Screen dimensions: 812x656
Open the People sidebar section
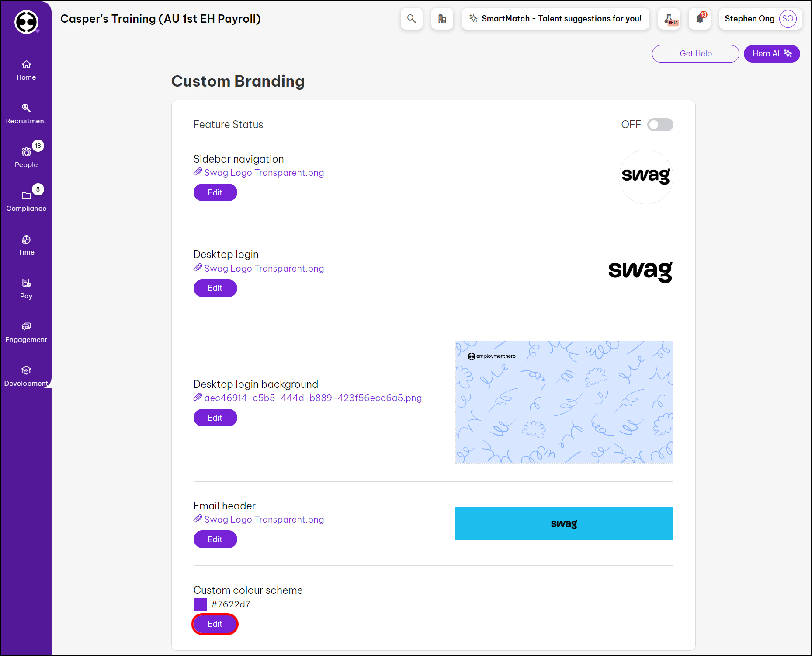tap(26, 158)
